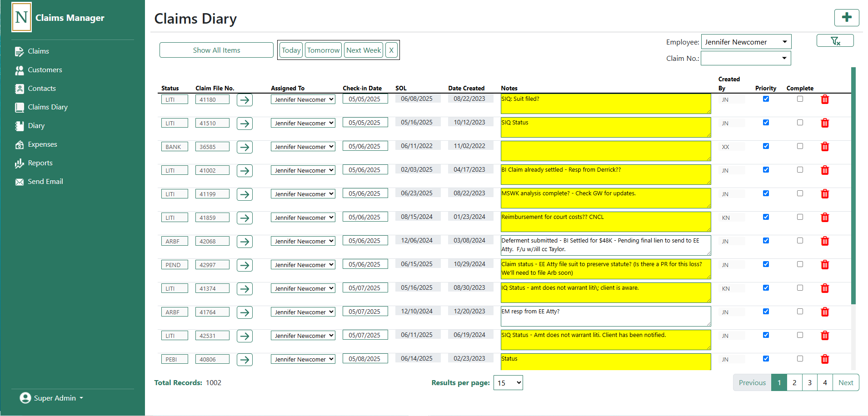Expand the Claim No. filter dropdown
This screenshot has height=416, width=868.
tap(745, 58)
